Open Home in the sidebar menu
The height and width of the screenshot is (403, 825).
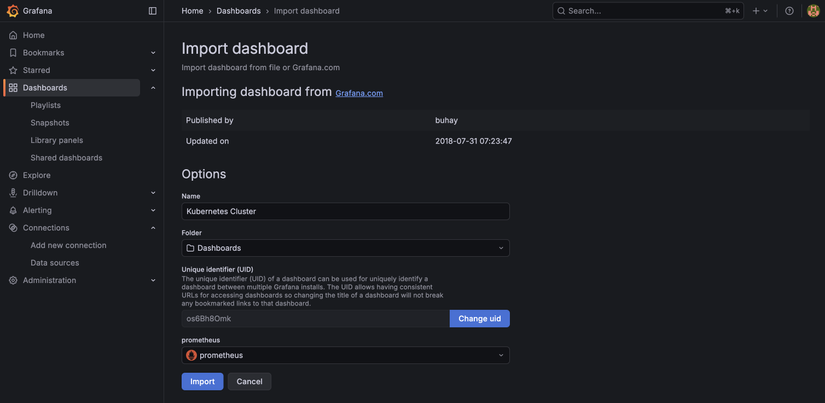[x=34, y=35]
